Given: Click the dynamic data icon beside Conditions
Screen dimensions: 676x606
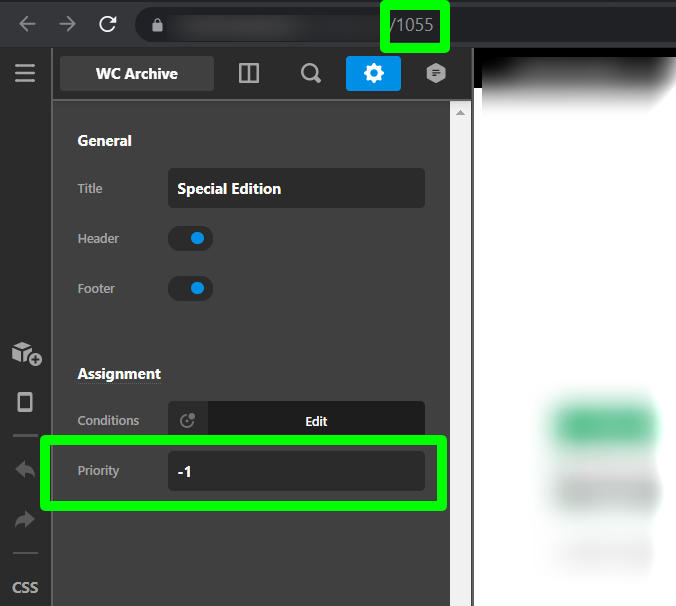Looking at the screenshot, I should (x=188, y=421).
